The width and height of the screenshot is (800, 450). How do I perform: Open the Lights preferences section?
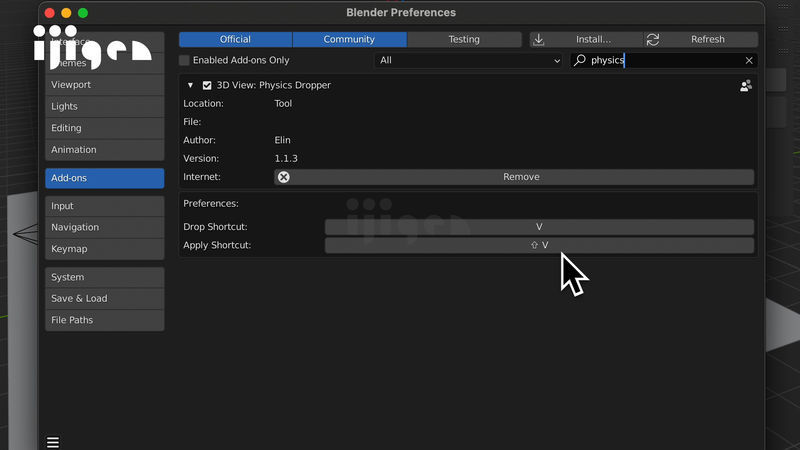coord(105,106)
